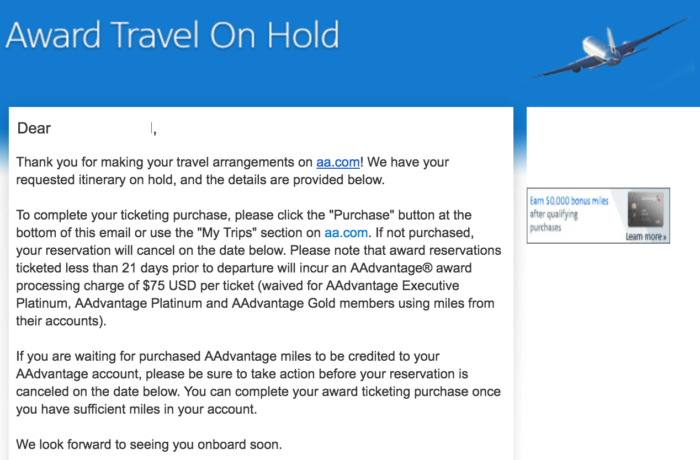
Task: Click the blank name area after "Dear"
Action: tap(102, 129)
